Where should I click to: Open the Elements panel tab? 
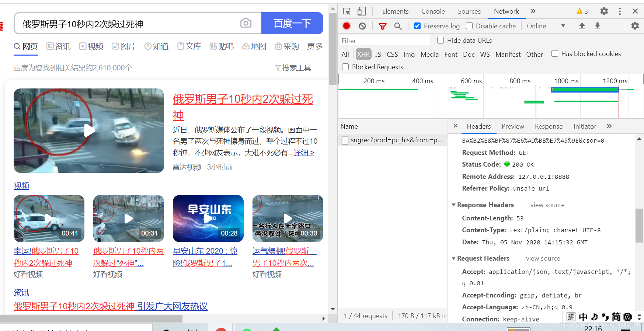coord(395,11)
